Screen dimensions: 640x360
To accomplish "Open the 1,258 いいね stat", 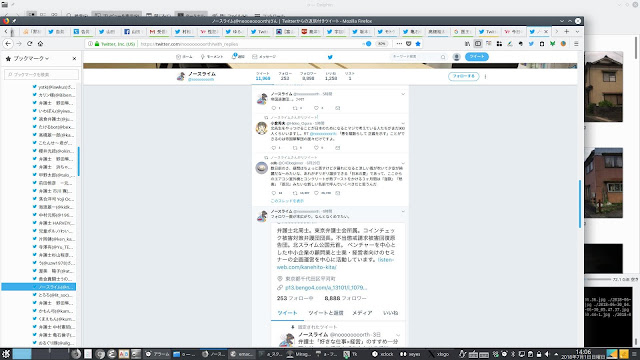I will click(x=331, y=76).
